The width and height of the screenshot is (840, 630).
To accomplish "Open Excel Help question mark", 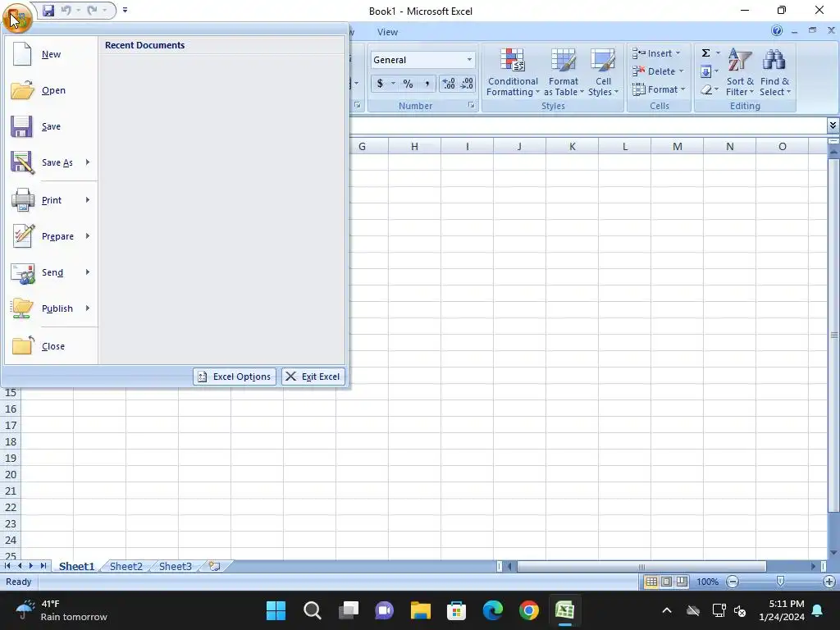I will coord(777,31).
